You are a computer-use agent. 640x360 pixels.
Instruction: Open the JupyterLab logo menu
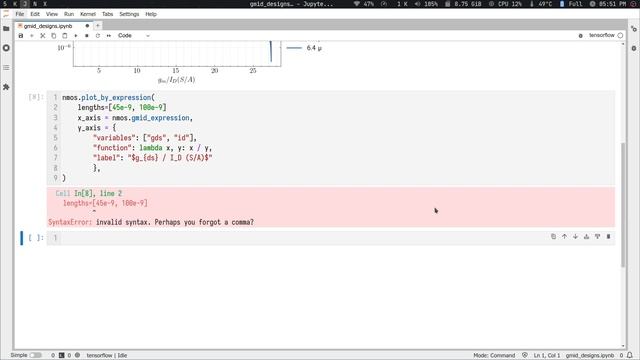(x=6, y=14)
